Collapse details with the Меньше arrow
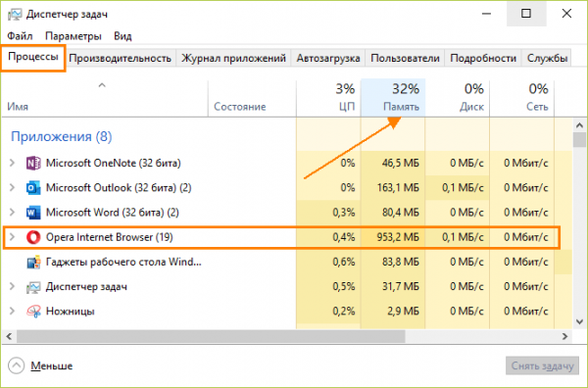This screenshot has width=588, height=388. 16,365
